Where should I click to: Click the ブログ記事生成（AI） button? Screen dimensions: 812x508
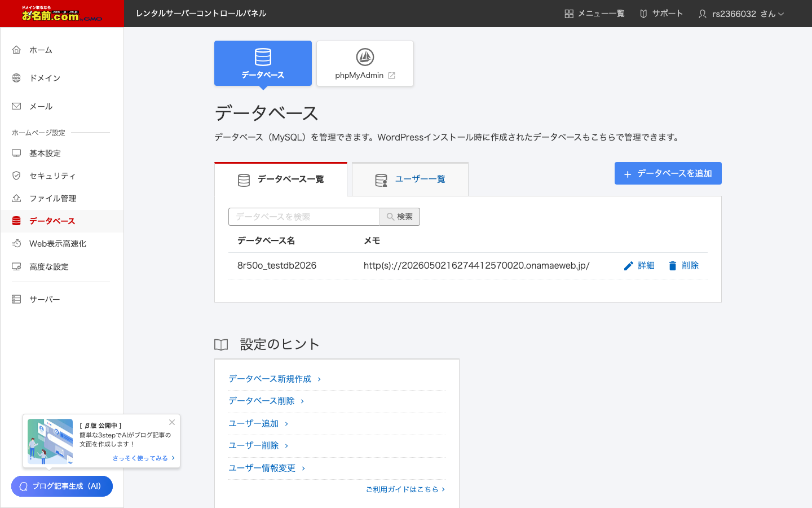click(62, 486)
